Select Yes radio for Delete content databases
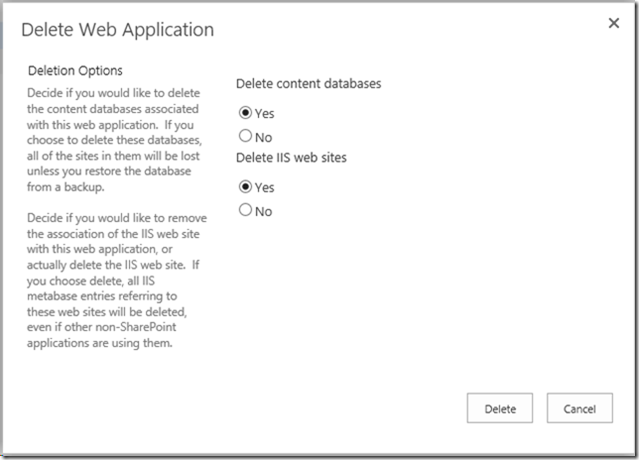Screen dimensions: 639x460 coord(244,113)
